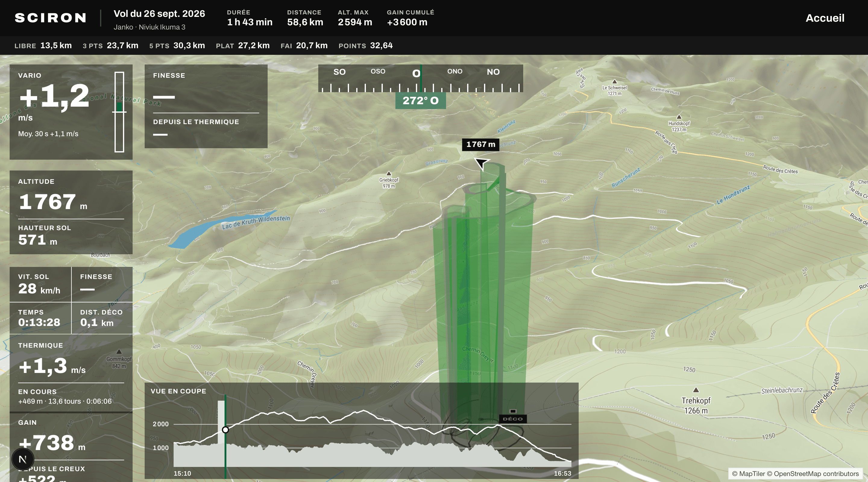
Task: Click the Lac de Kruth-Wildenstein map label
Action: [x=256, y=222]
